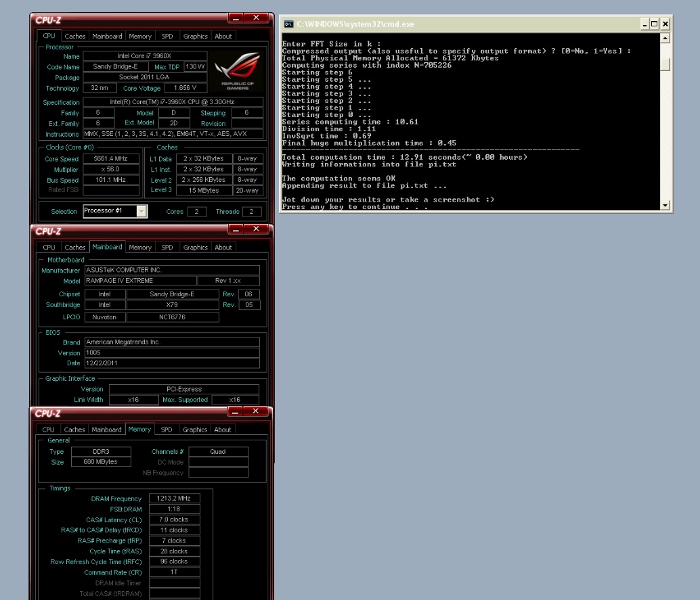Screen dimensions: 700x600
Task: Click the processor name "Intel Core i7 3960X"
Action: [145, 55]
